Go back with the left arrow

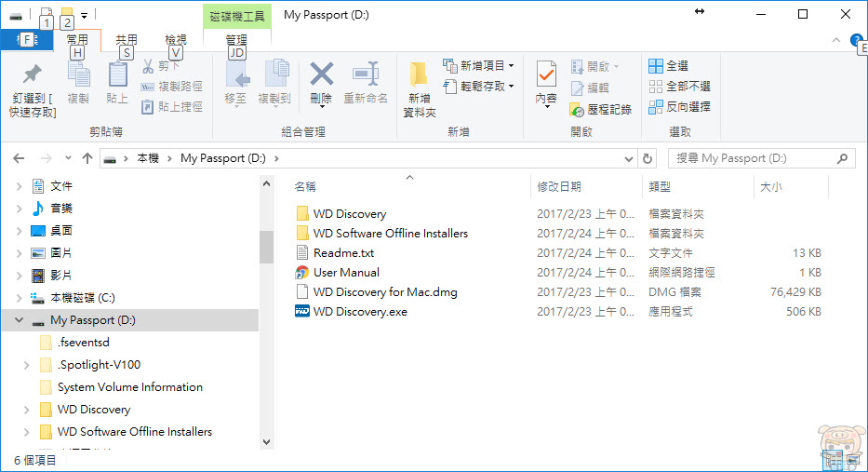point(19,158)
